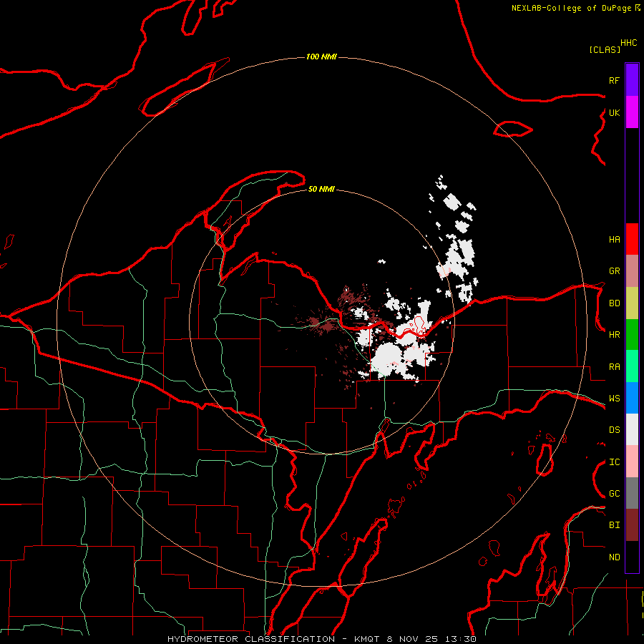The height and width of the screenshot is (644, 644).
Task: Click the 'RA' legend label
Action: (614, 366)
